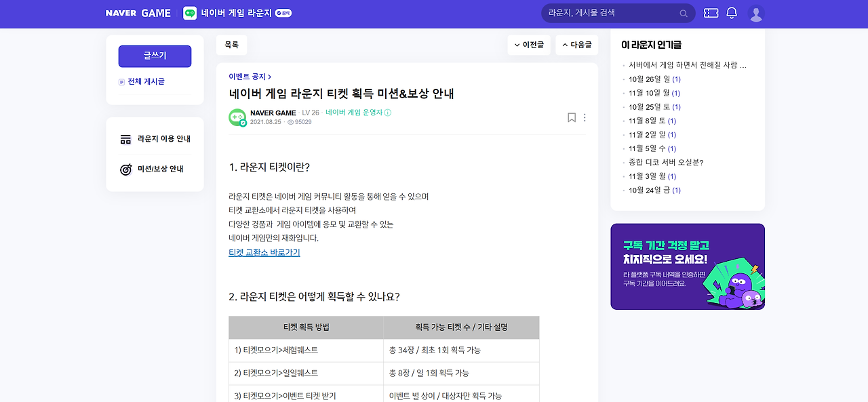Open the post more-options menu
The image size is (868, 402).
pyautogui.click(x=585, y=117)
